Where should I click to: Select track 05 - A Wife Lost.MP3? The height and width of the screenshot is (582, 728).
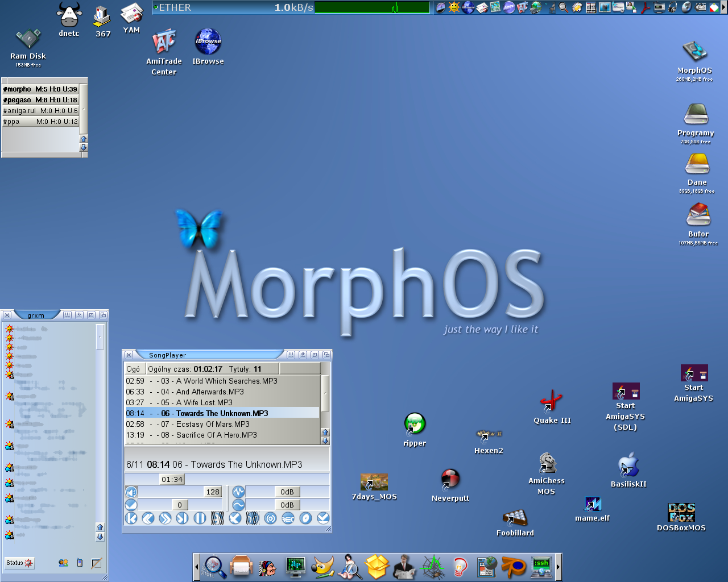[222, 402]
